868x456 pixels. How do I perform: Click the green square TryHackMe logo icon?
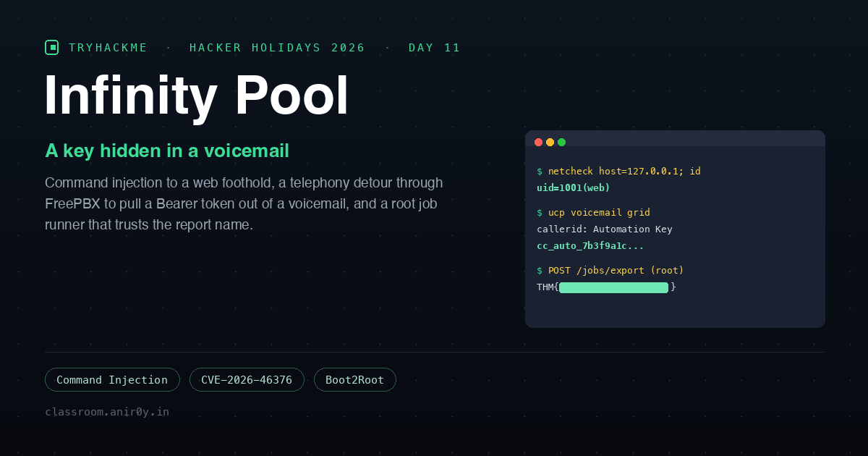click(51, 48)
